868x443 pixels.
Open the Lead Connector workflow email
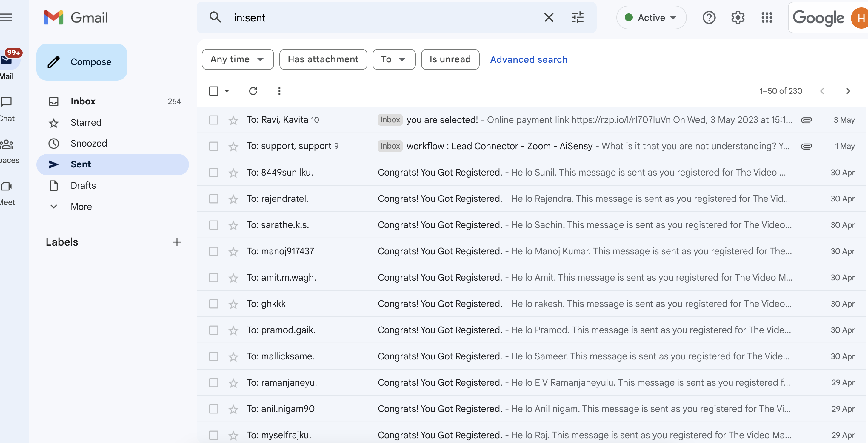(x=531, y=146)
